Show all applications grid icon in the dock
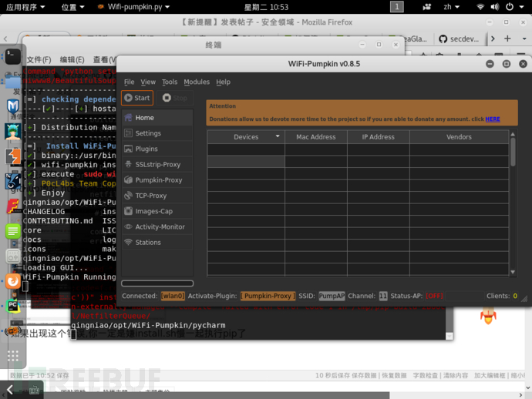Image resolution: width=532 pixels, height=399 pixels. tap(13, 356)
